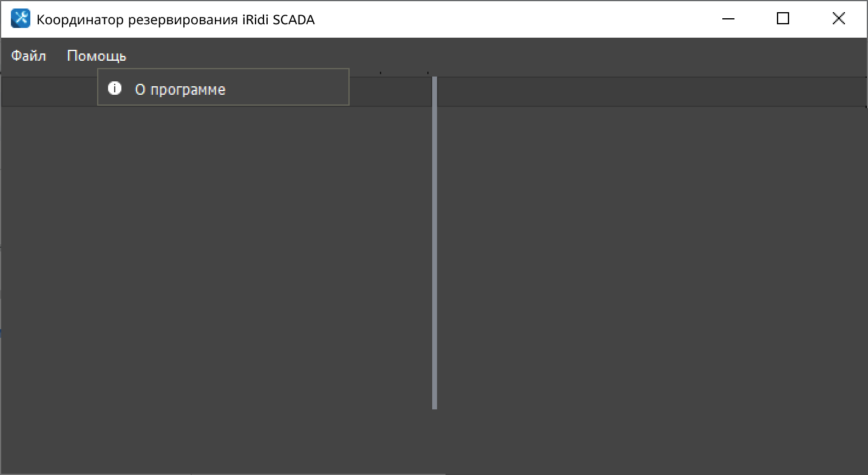Maximize the iRidi SCADA coordinator window
Image resolution: width=868 pixels, height=475 pixels.
(783, 19)
